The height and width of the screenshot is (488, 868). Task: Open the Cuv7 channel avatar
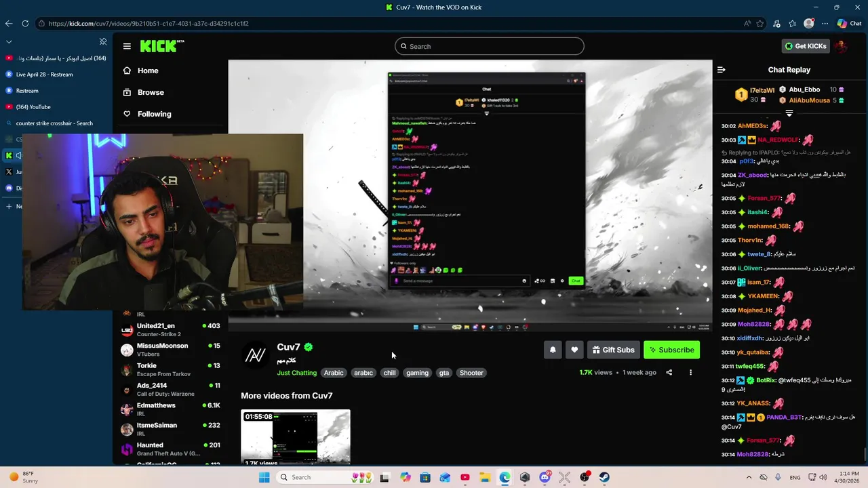pyautogui.click(x=256, y=355)
